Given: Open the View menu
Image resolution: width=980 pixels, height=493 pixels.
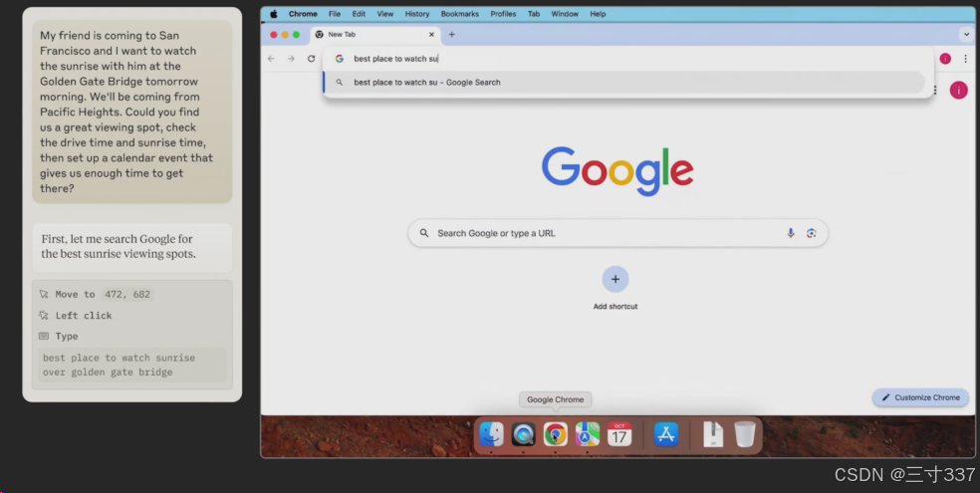Looking at the screenshot, I should click(x=385, y=14).
